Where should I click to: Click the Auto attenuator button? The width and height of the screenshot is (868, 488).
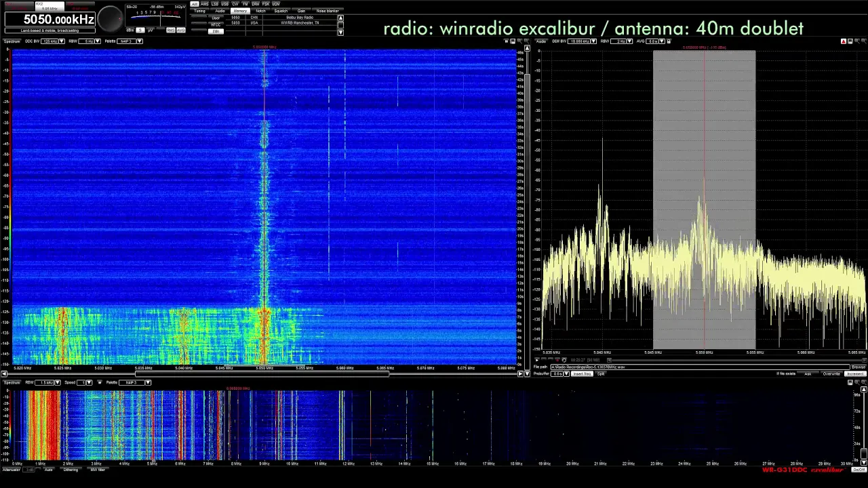click(x=49, y=470)
